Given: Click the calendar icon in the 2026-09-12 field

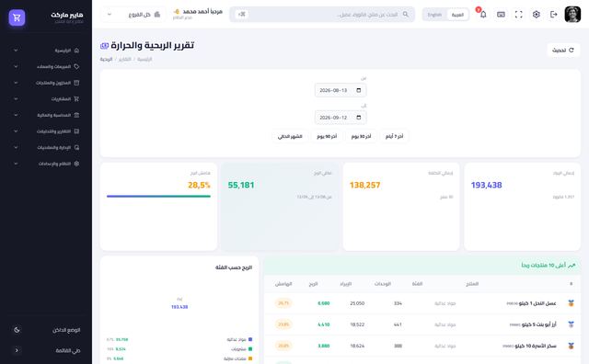Looking at the screenshot, I should point(358,118).
